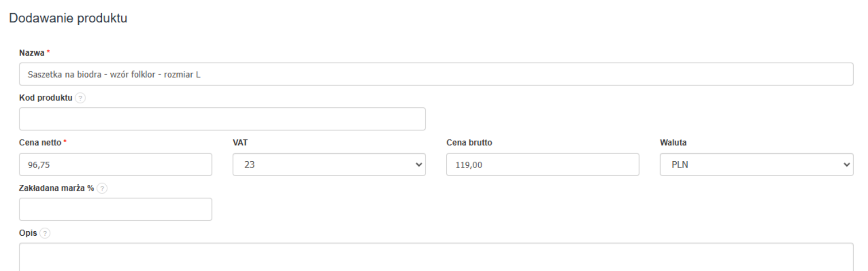Select the Cena netto field with 96,75
Screen dimensions: 868x271
pyautogui.click(x=115, y=164)
